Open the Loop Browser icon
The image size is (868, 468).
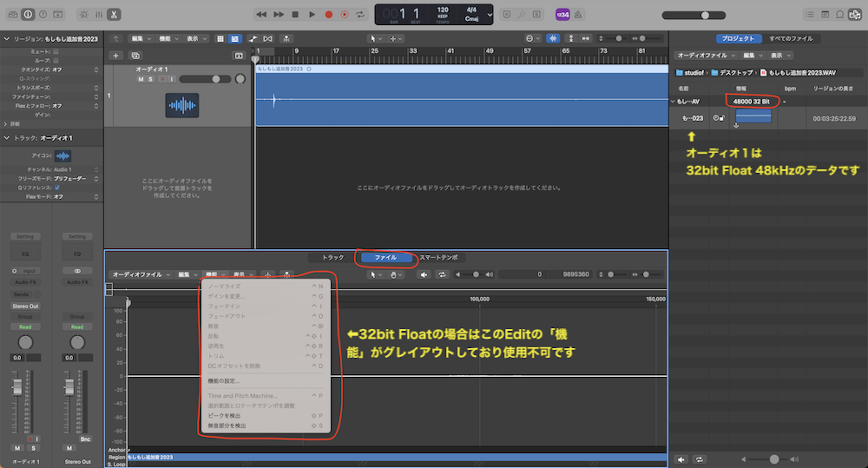pyautogui.click(x=840, y=15)
